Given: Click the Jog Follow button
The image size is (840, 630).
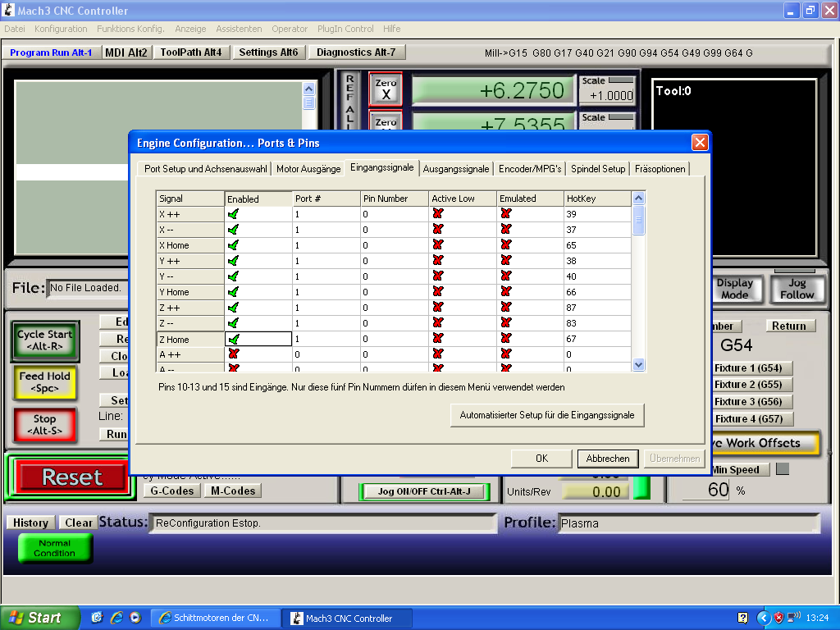Looking at the screenshot, I should (797, 289).
